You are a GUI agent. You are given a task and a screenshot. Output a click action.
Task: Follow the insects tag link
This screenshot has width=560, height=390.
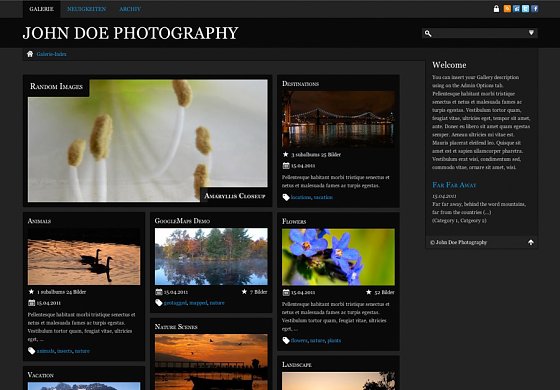tap(65, 351)
